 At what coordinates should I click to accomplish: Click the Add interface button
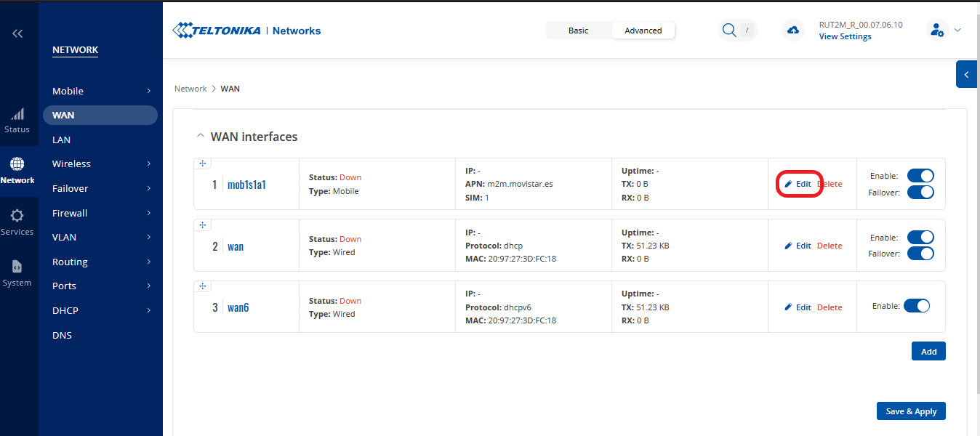click(x=928, y=351)
